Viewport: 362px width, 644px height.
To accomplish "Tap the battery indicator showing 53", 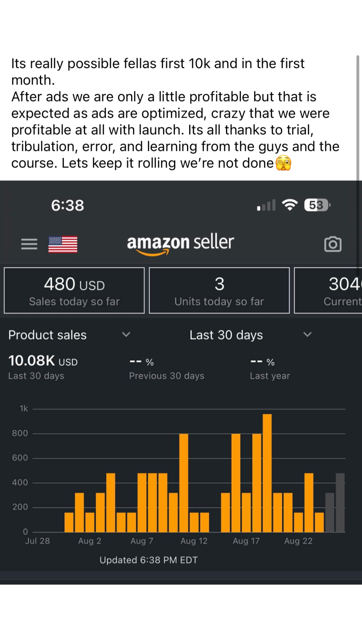I will (317, 205).
